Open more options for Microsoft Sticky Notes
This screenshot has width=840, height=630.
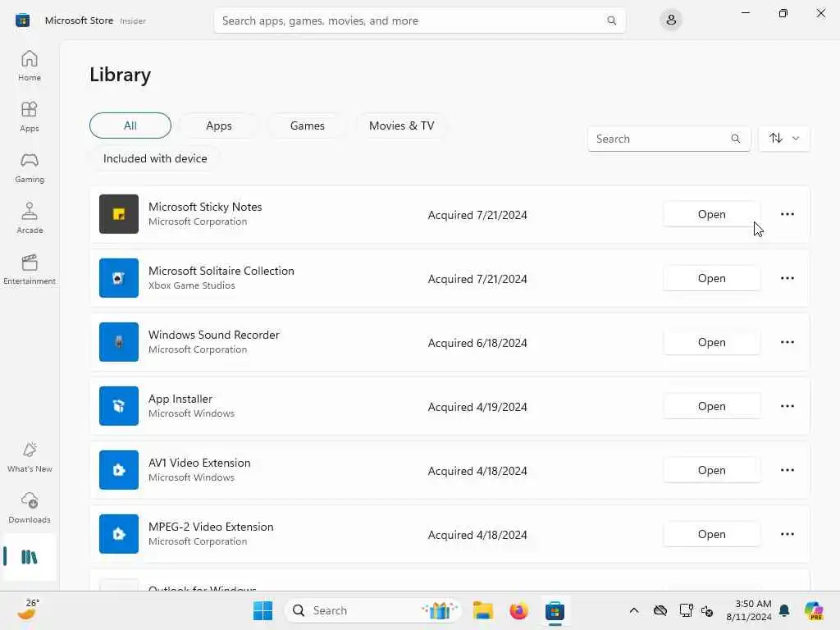pyautogui.click(x=787, y=214)
